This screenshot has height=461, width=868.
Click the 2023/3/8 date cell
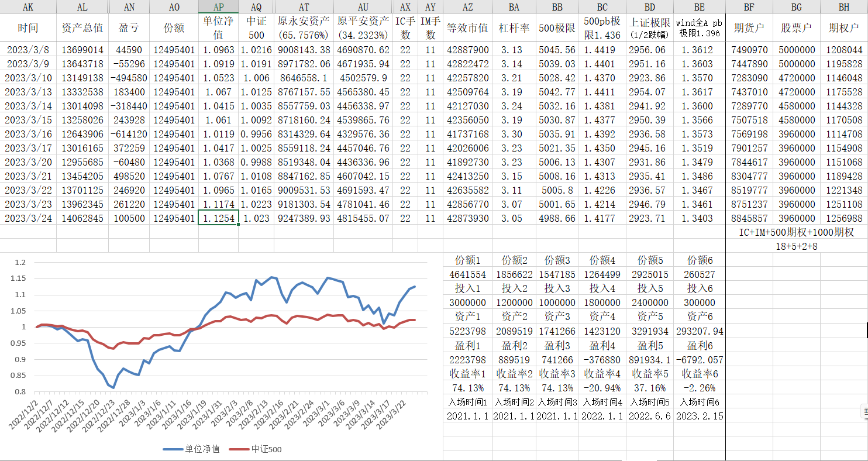tap(28, 50)
